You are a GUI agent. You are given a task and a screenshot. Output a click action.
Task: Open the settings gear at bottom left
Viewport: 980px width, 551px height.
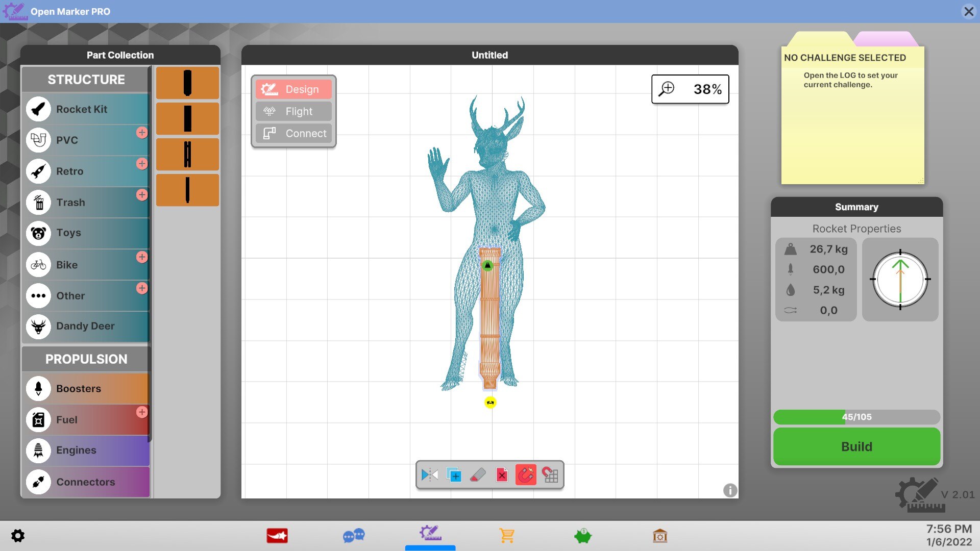pyautogui.click(x=18, y=536)
